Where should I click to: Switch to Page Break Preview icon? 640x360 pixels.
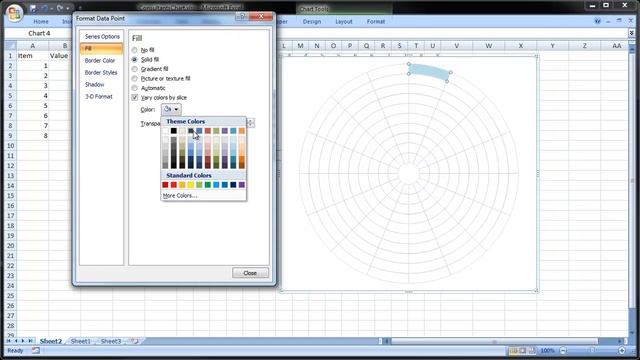532,351
